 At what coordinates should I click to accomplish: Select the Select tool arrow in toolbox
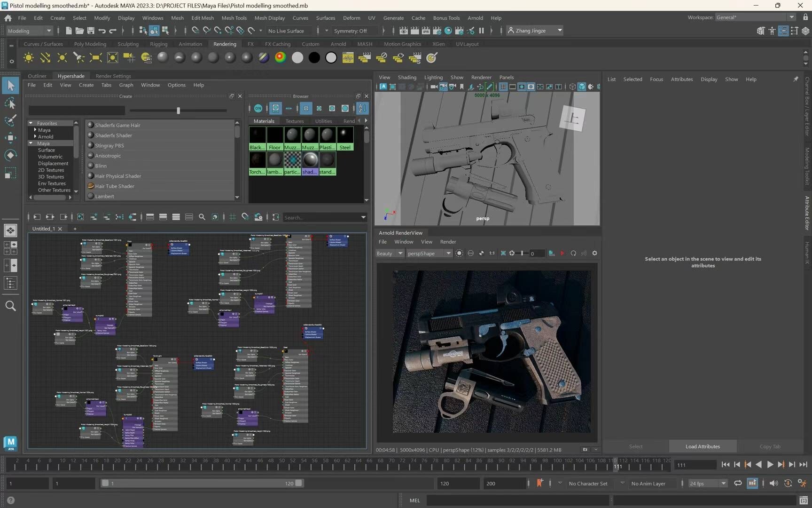point(10,85)
